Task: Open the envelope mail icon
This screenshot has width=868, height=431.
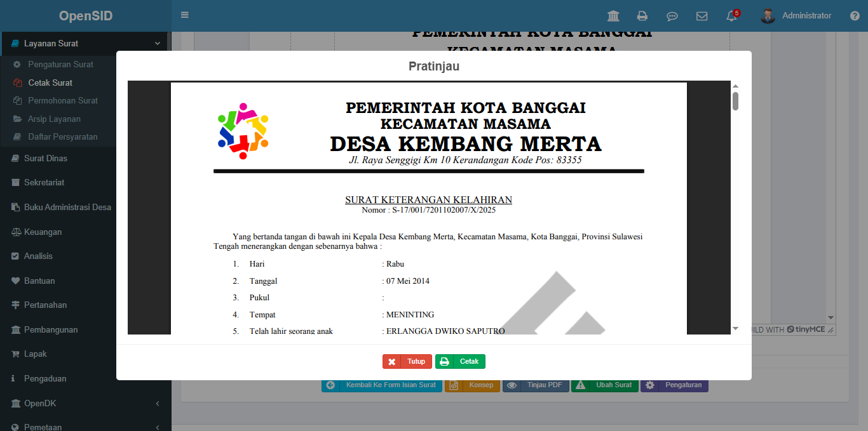Action: [702, 16]
